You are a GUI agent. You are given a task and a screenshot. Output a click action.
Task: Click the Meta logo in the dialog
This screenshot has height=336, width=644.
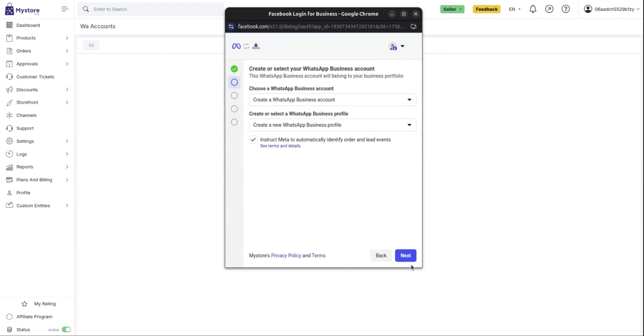tap(236, 46)
